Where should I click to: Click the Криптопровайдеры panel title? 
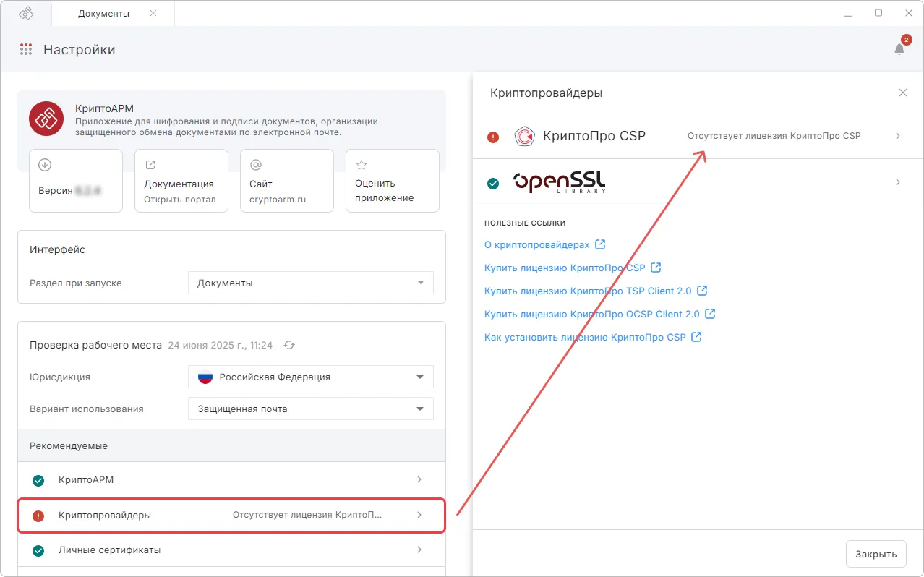[x=546, y=93]
